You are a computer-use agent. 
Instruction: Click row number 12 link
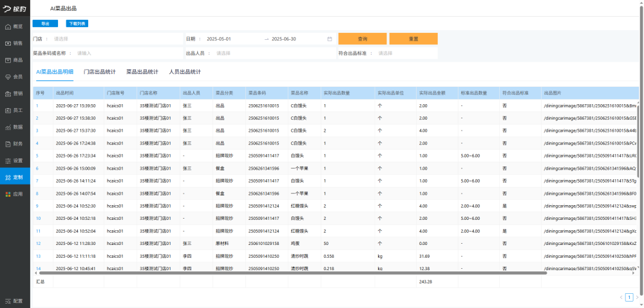click(x=38, y=244)
